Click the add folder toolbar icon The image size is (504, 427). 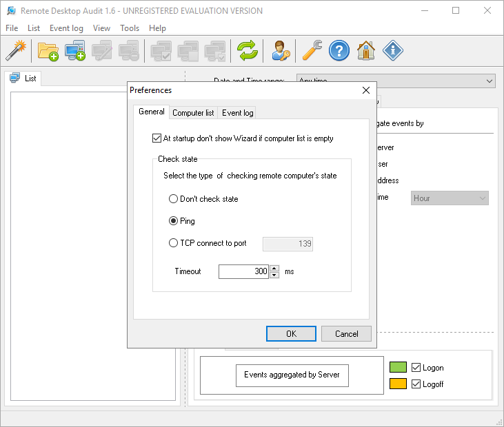point(48,51)
